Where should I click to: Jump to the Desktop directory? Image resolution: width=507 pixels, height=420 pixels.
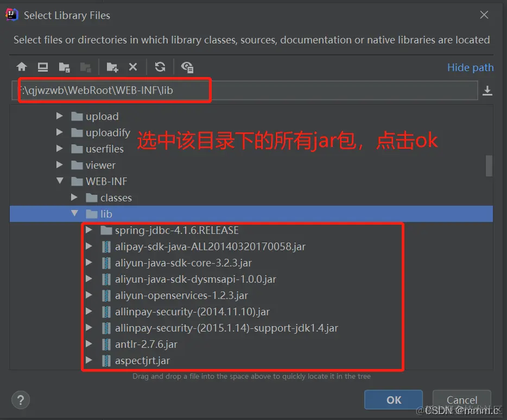coord(43,67)
